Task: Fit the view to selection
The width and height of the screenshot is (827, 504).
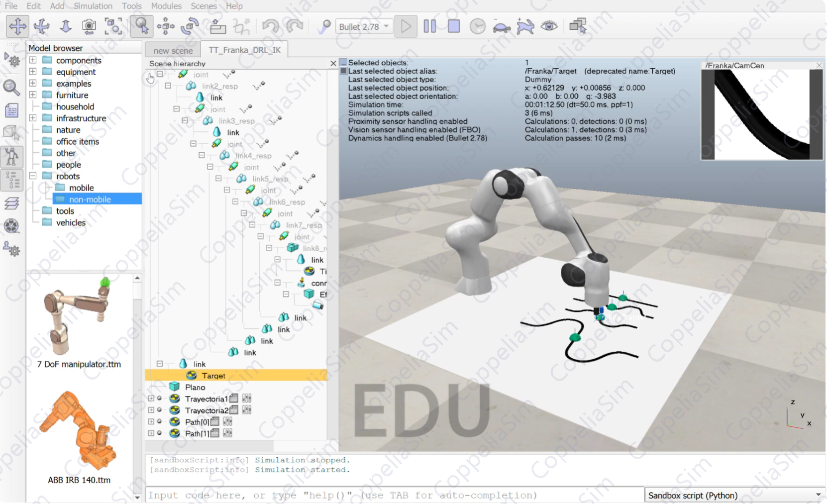Action: point(113,26)
